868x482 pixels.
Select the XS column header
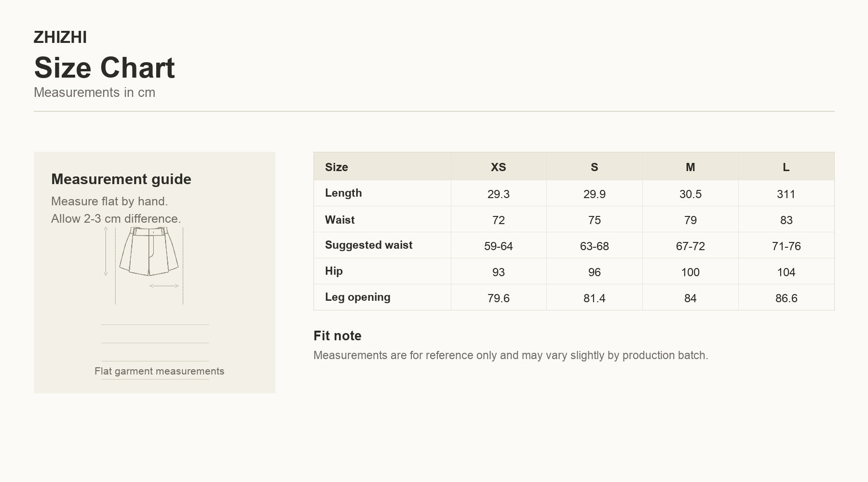click(498, 167)
